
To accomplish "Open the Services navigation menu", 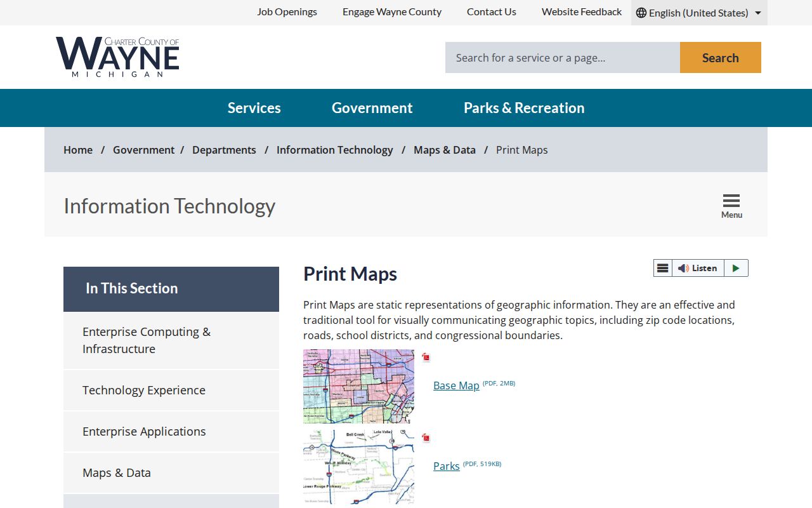I will 254,108.
